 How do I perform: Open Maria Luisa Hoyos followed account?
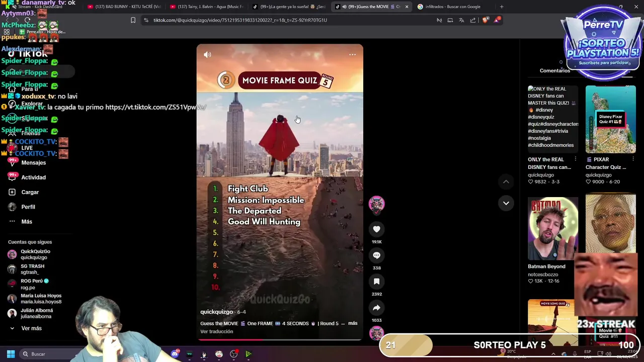click(x=40, y=299)
